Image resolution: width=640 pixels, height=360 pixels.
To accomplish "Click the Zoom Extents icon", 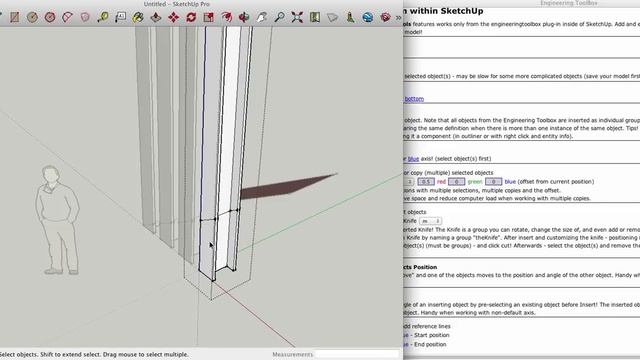I will (297, 17).
